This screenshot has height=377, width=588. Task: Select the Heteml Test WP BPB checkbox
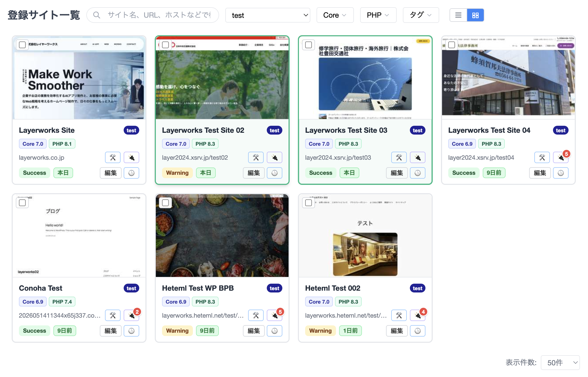click(165, 203)
